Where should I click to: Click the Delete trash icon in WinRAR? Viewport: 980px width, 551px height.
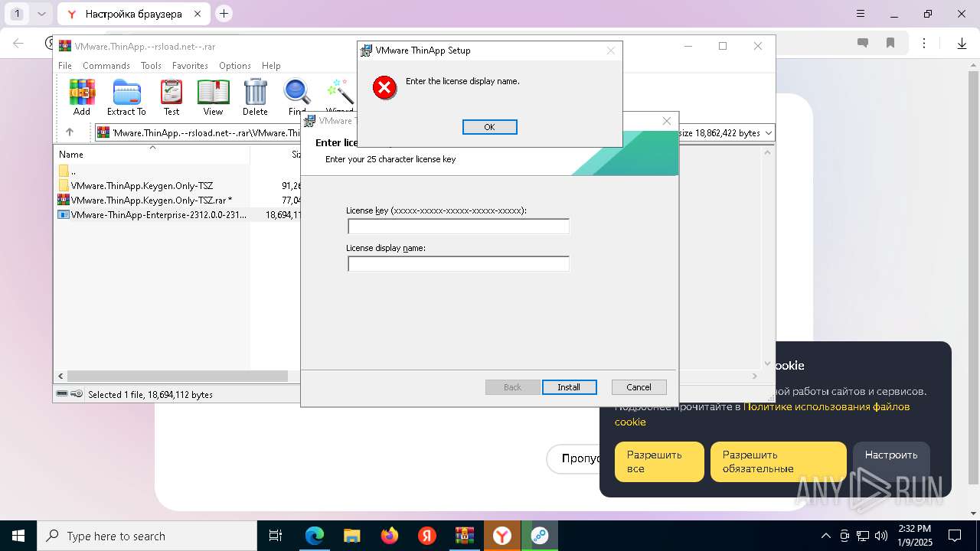click(x=255, y=98)
